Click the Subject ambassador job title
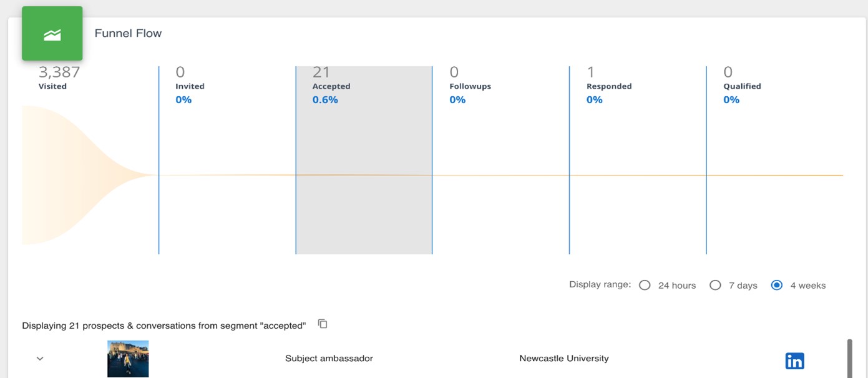This screenshot has width=868, height=378. click(329, 359)
